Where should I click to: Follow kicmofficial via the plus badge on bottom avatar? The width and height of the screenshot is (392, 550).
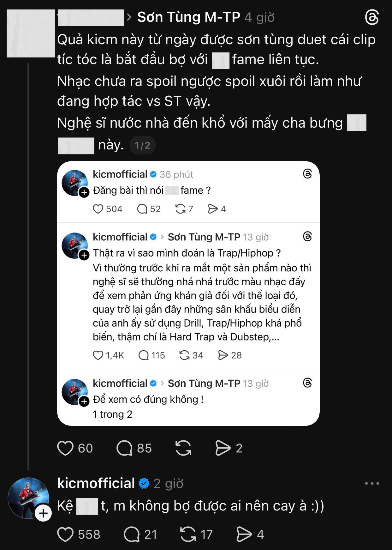(43, 513)
